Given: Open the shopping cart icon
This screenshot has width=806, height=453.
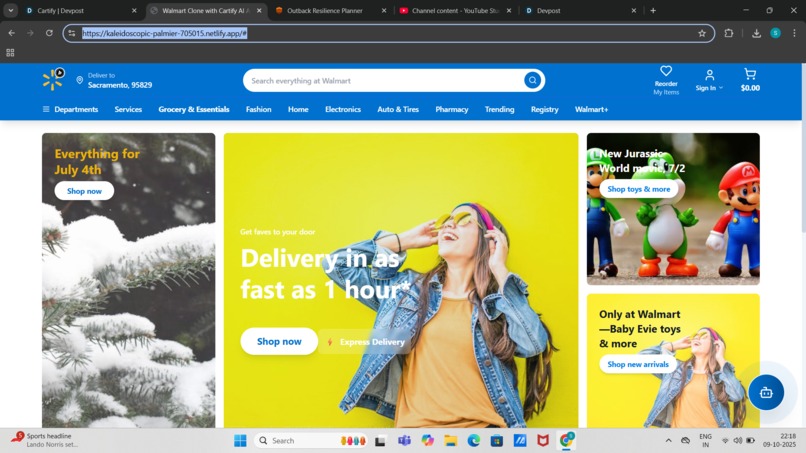Looking at the screenshot, I should coord(750,74).
